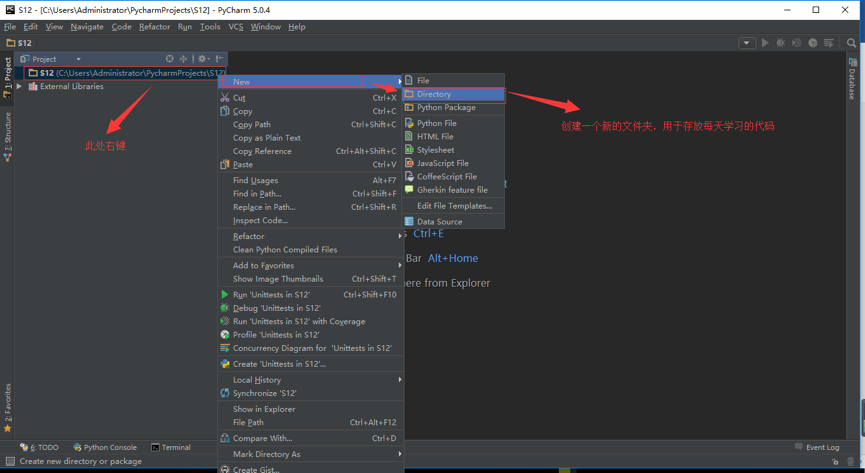
Task: Select Synchronize 'S12' in context menu
Action: [x=311, y=393]
